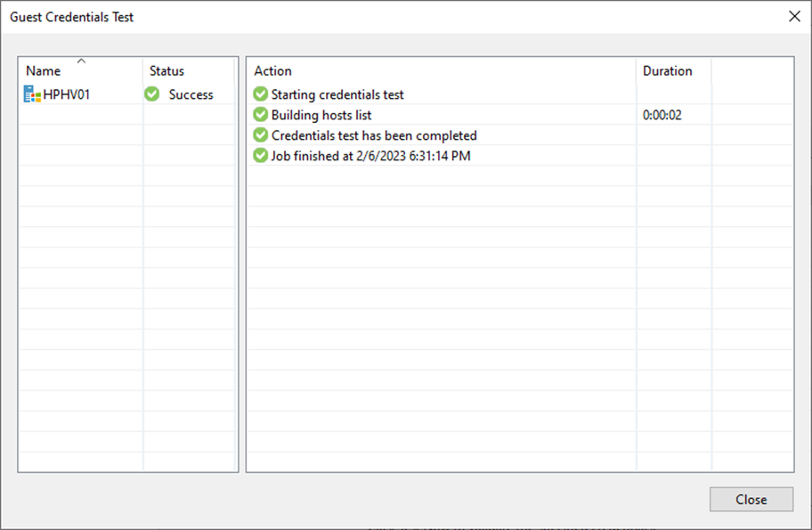Select the Starting credentials test row
The height and width of the screenshot is (530, 812).
[x=520, y=94]
